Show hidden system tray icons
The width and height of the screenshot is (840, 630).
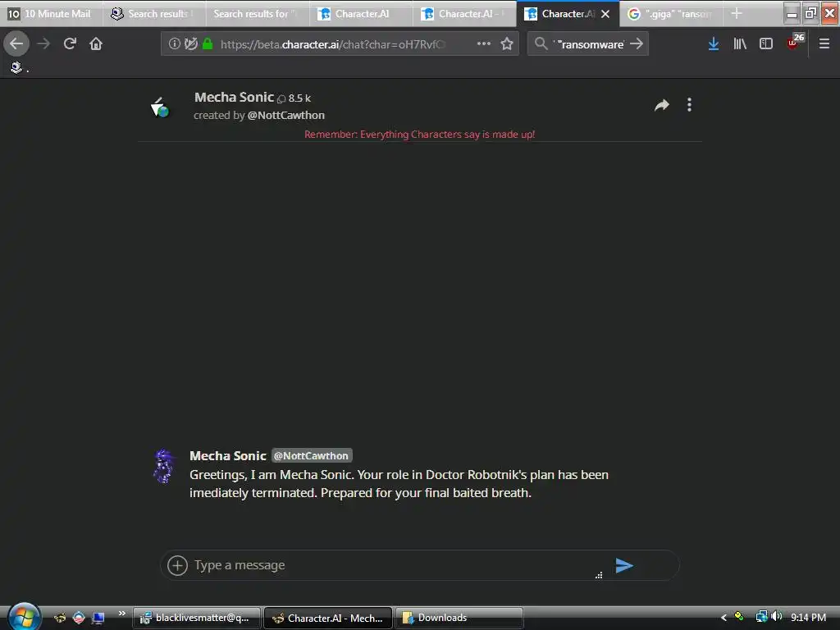click(724, 618)
